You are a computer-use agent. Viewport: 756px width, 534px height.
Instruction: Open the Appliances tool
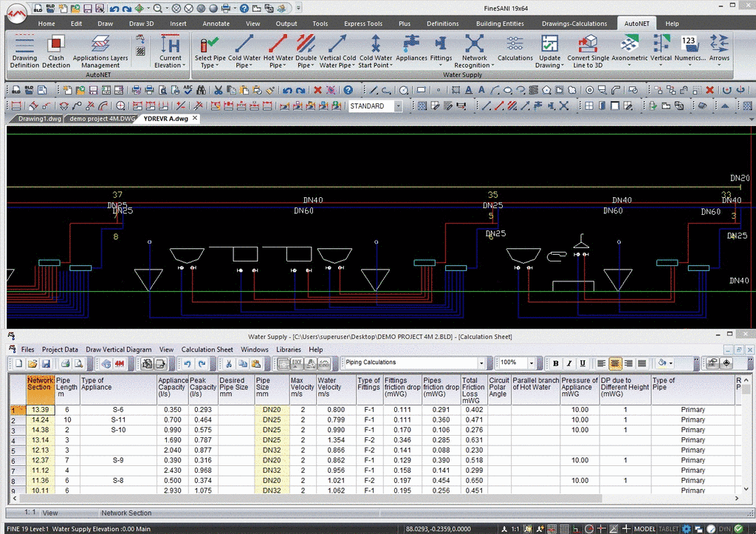coord(411,48)
